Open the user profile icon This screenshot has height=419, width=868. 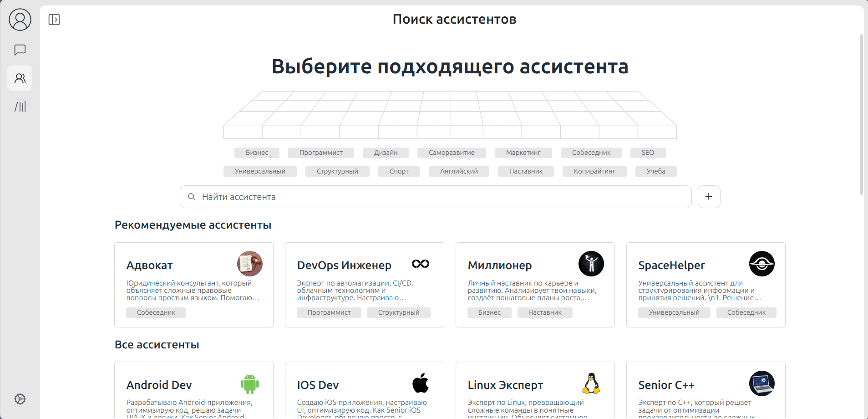(20, 20)
